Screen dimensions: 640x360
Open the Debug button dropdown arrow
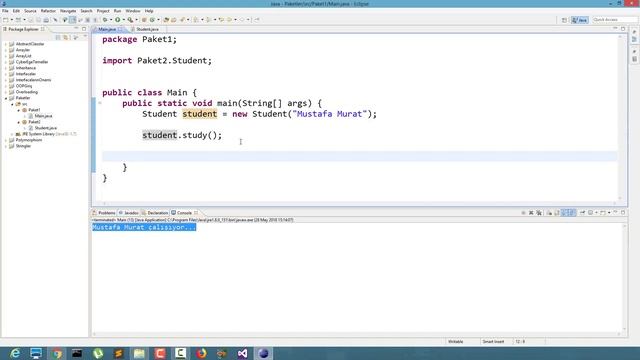[x=111, y=20]
